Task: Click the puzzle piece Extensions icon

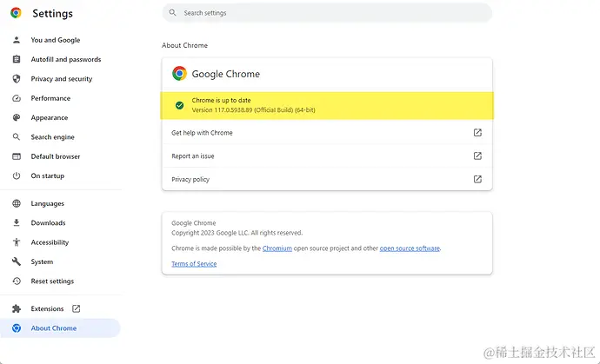Action: click(17, 308)
